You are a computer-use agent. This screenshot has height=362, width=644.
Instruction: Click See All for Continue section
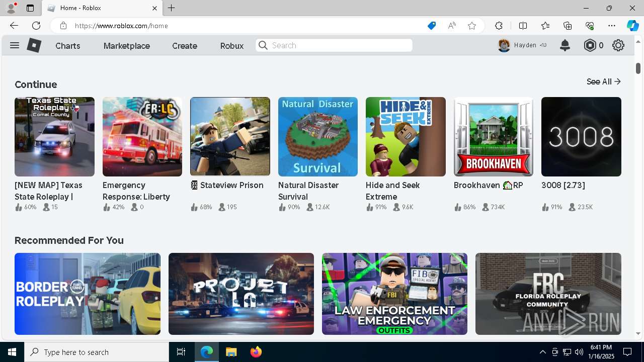click(604, 81)
